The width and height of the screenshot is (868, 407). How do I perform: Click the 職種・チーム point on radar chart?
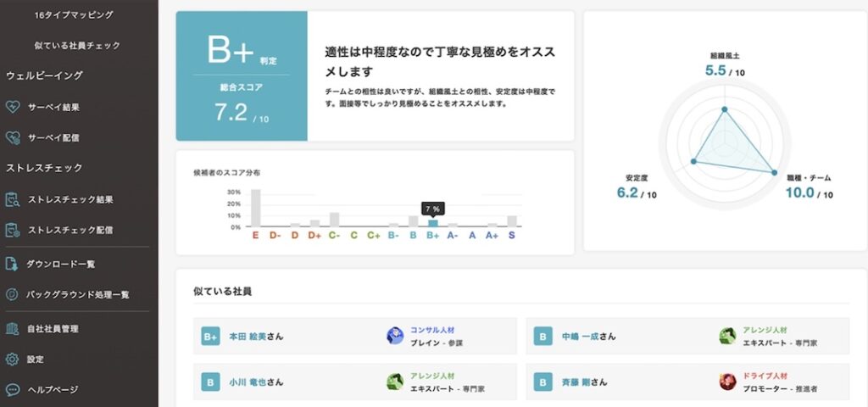[773, 172]
